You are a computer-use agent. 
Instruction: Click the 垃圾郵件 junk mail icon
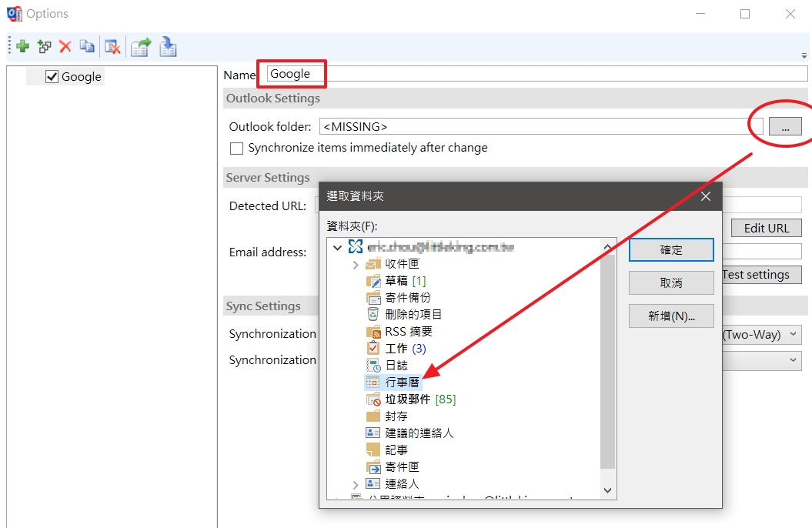pyautogui.click(x=373, y=399)
